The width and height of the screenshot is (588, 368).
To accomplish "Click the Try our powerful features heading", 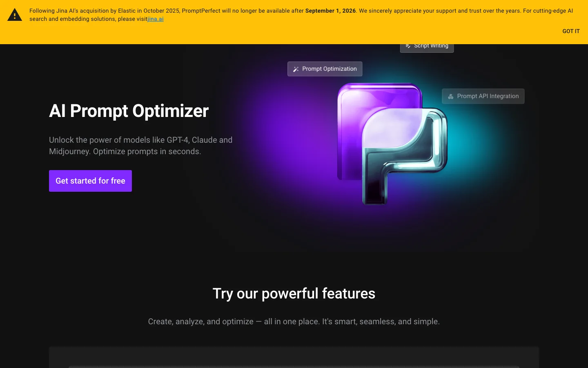I will (x=294, y=294).
